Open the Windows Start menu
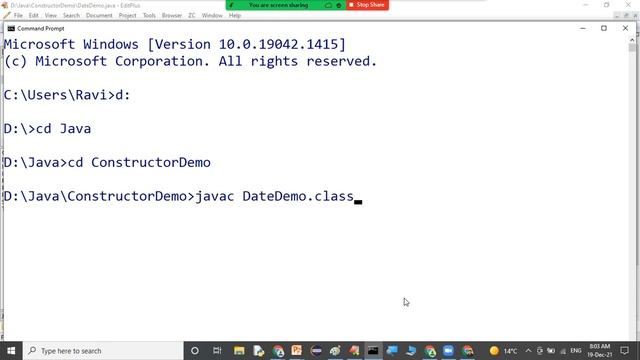 click(x=11, y=351)
